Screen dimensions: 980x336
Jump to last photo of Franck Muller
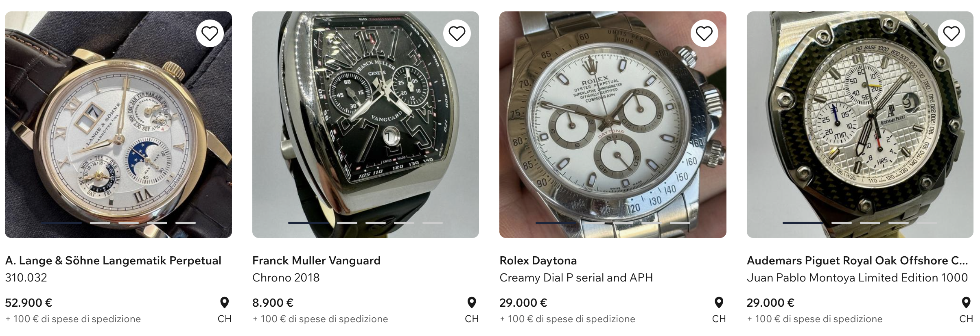[x=433, y=223]
